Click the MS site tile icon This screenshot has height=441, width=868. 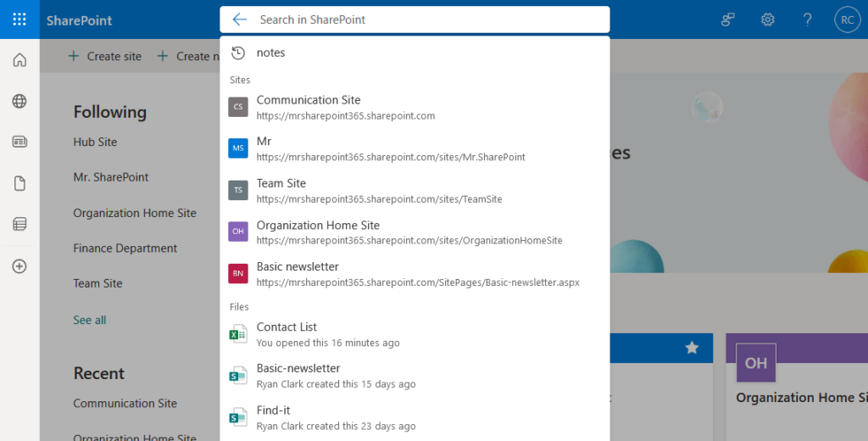(238, 148)
